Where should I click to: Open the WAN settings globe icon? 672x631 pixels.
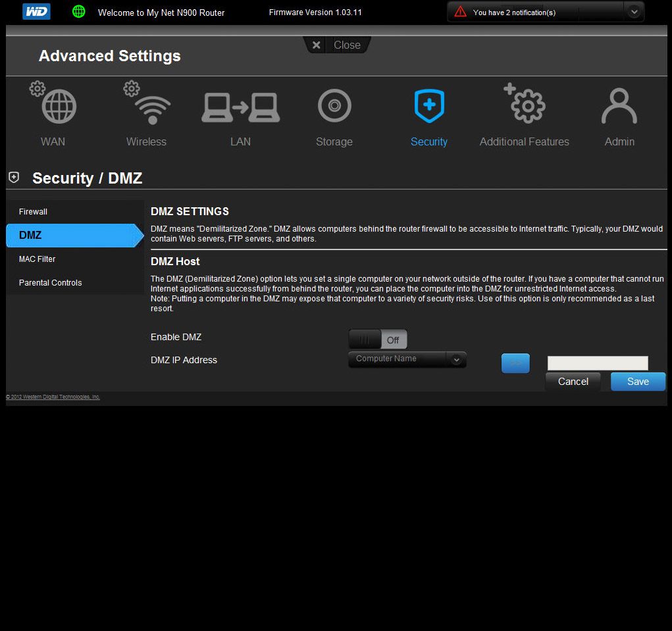(x=58, y=107)
